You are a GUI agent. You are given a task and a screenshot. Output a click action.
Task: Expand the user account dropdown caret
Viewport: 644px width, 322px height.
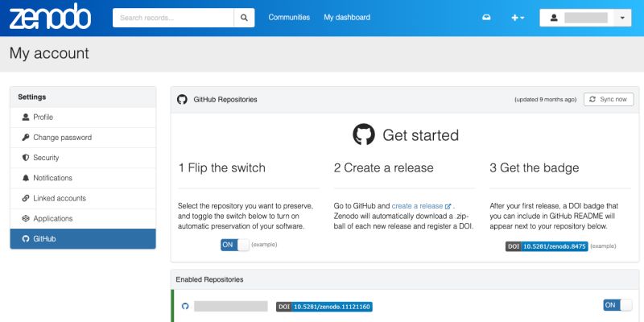(x=622, y=18)
